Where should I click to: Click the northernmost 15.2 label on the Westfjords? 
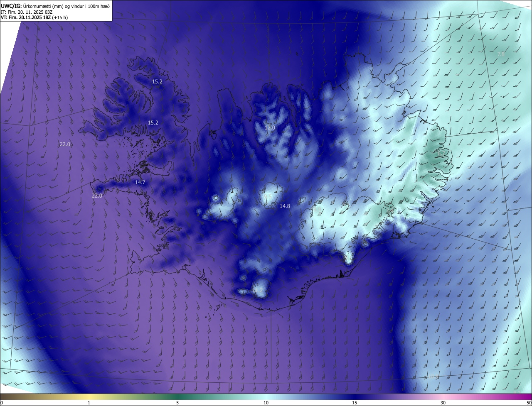click(x=157, y=82)
